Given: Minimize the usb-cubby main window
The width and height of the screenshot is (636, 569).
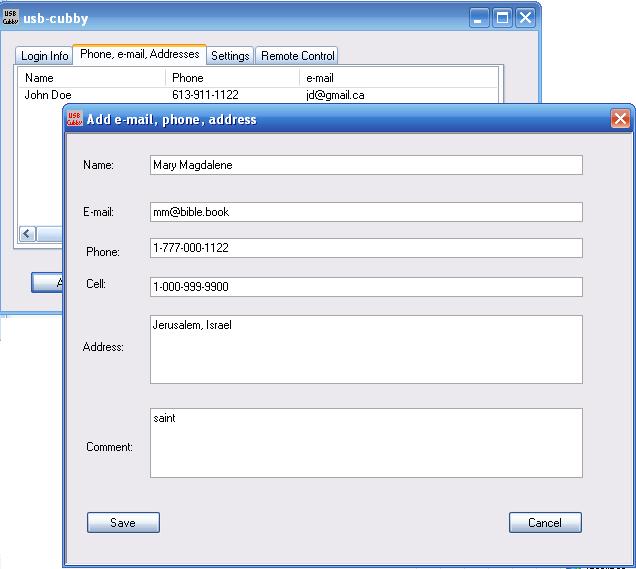Looking at the screenshot, I should (481, 17).
